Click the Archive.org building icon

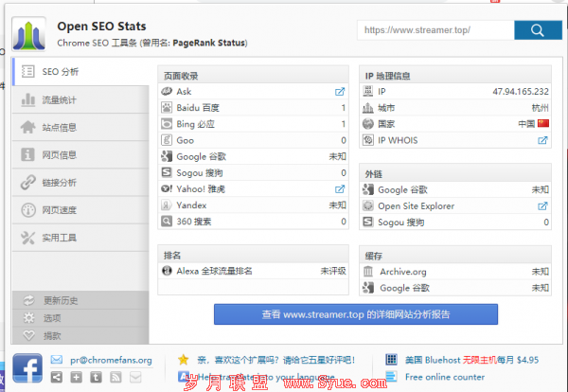click(x=368, y=272)
